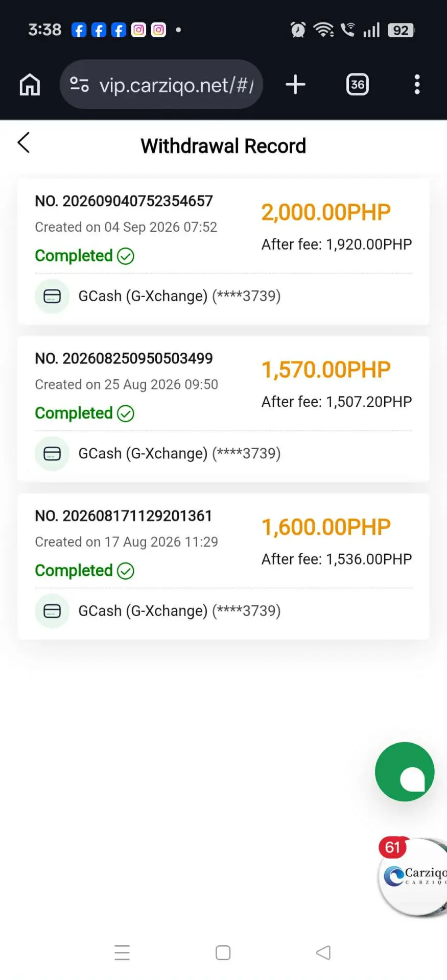Tap the card icon on the 17 Aug record
The width and height of the screenshot is (447, 980).
(x=52, y=611)
